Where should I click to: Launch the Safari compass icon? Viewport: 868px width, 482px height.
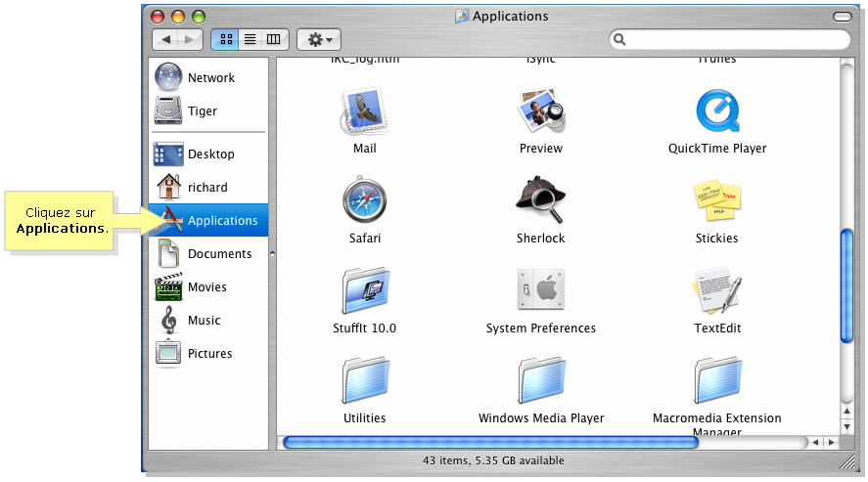(364, 199)
